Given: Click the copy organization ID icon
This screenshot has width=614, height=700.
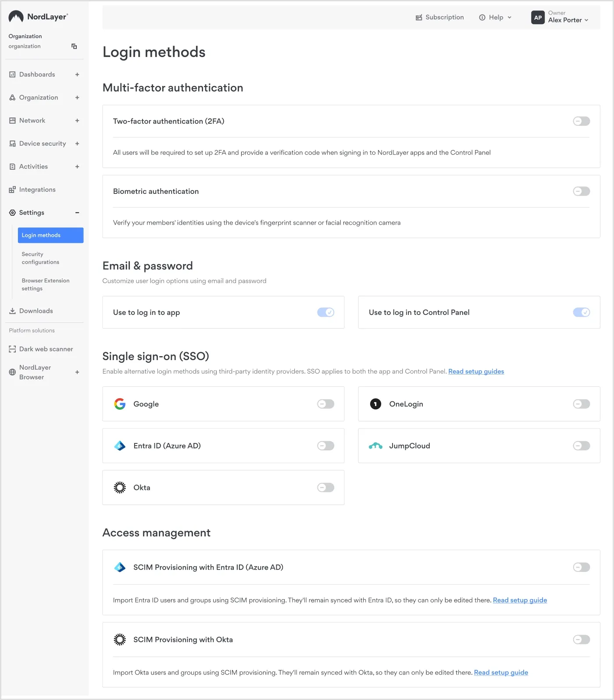Looking at the screenshot, I should coord(74,46).
